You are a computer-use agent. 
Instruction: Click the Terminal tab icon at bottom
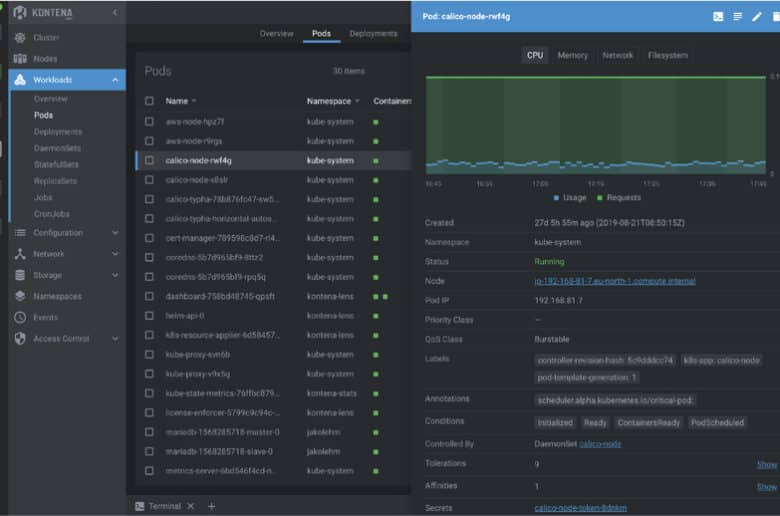[x=140, y=506]
